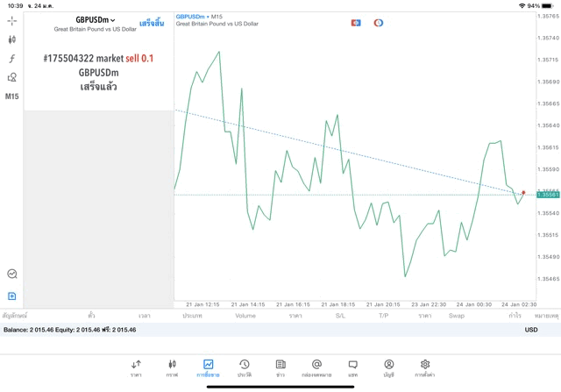The height and width of the screenshot is (392, 561).
Task: Switch to the กราฟ (Chart) tab
Action: (172, 367)
